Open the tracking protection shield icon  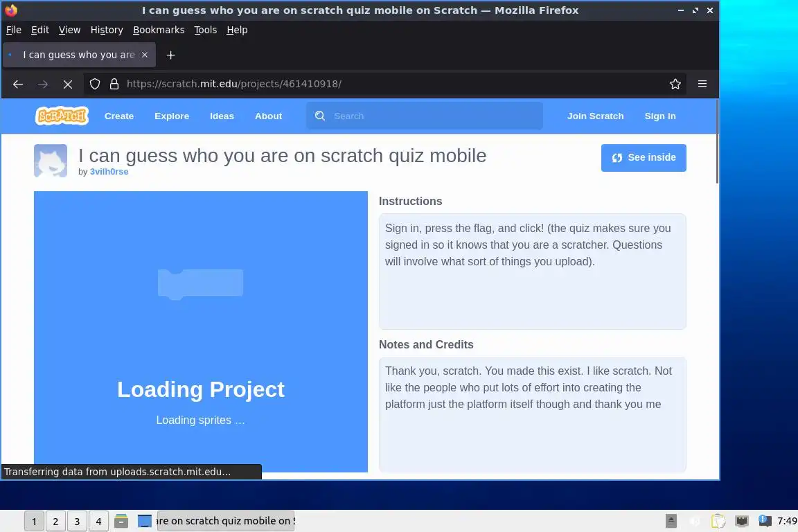pos(95,84)
